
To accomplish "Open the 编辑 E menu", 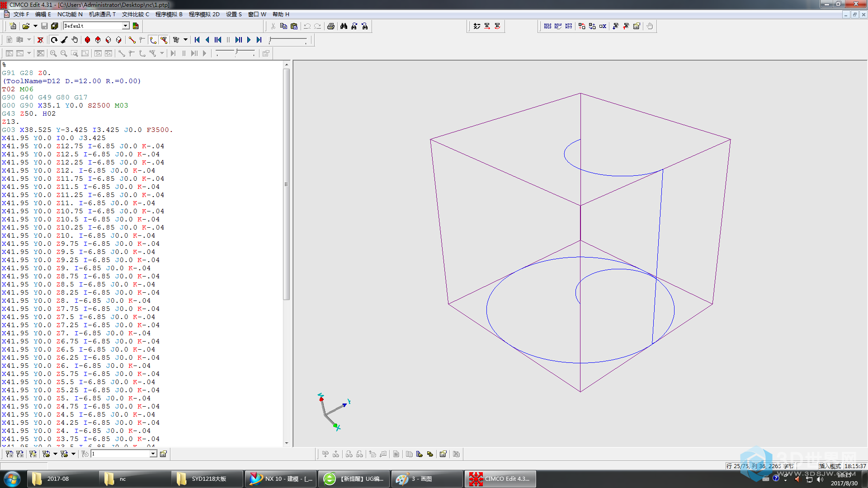I will (x=43, y=14).
